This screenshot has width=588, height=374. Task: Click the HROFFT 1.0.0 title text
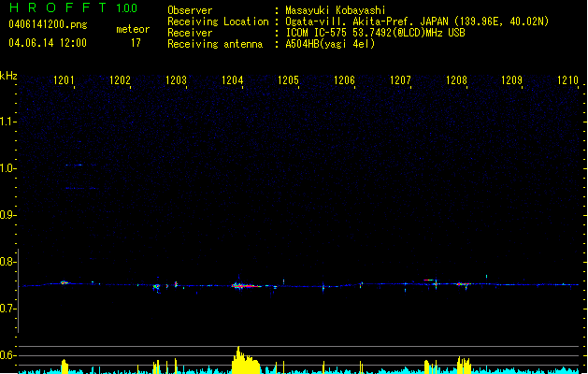click(74, 7)
